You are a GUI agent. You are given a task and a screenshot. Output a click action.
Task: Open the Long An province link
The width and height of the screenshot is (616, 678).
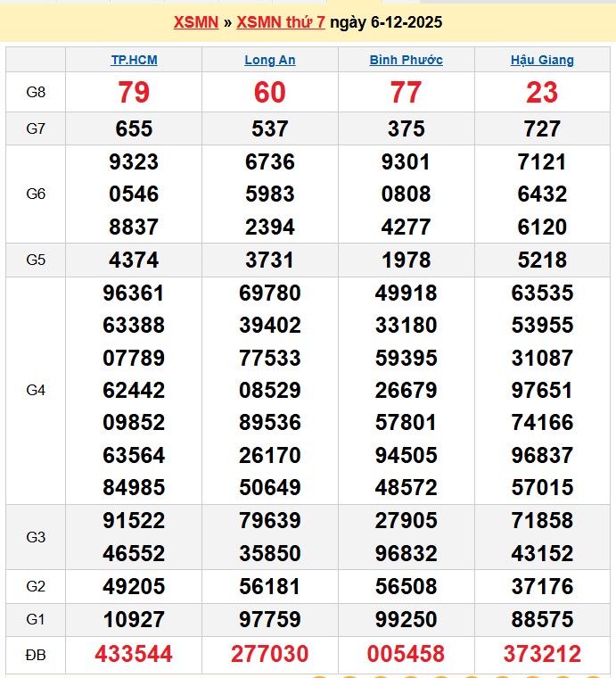click(270, 60)
